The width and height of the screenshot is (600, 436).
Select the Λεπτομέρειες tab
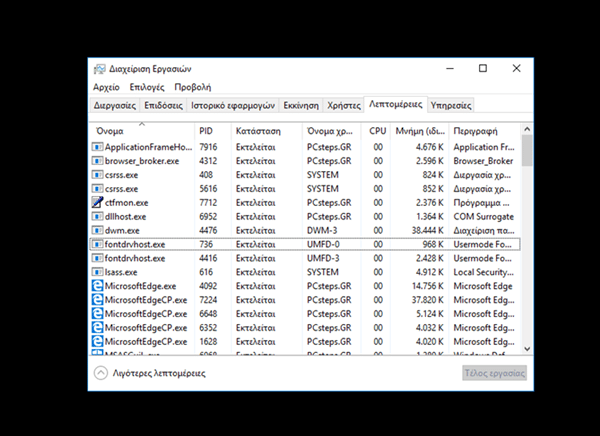[x=396, y=104]
